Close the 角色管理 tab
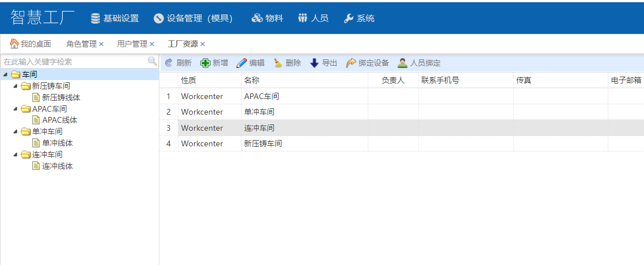This screenshot has height=265, width=644. 101,44
